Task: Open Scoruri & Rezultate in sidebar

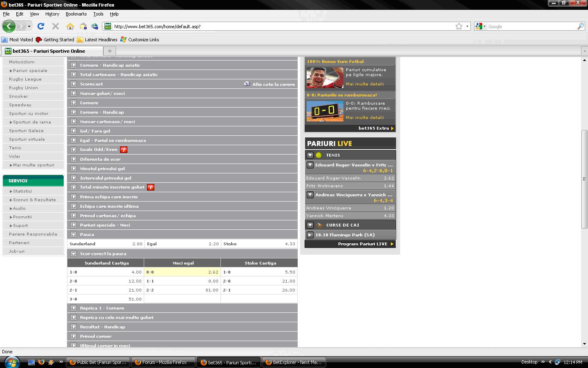Action: (x=34, y=200)
